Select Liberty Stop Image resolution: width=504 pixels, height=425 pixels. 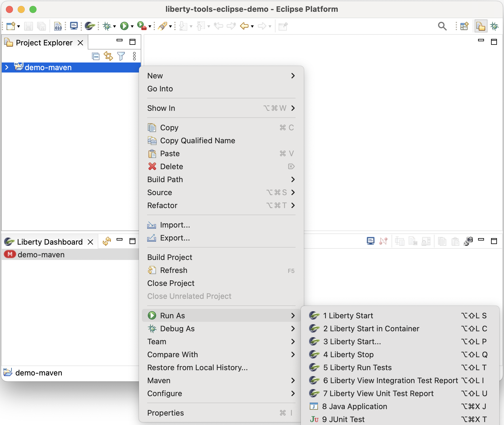pos(400,355)
